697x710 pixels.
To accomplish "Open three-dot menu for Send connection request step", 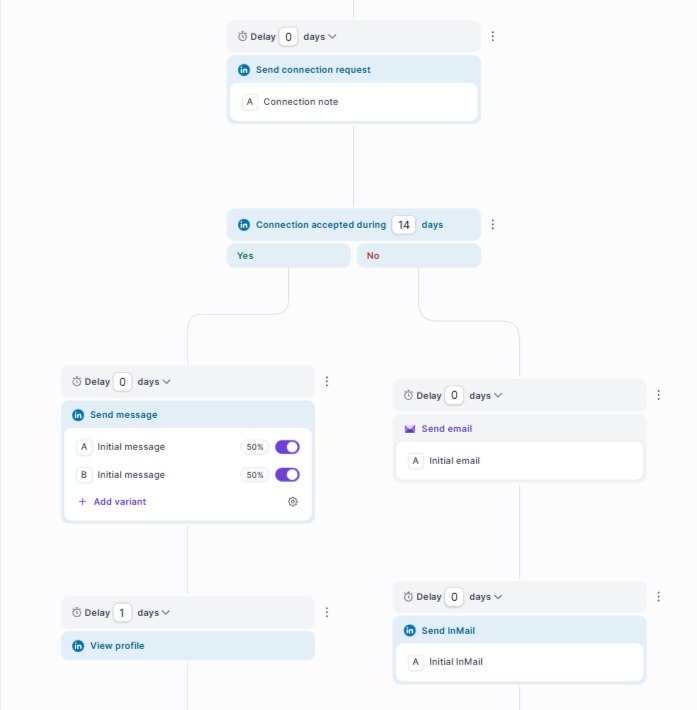I will click(x=493, y=37).
